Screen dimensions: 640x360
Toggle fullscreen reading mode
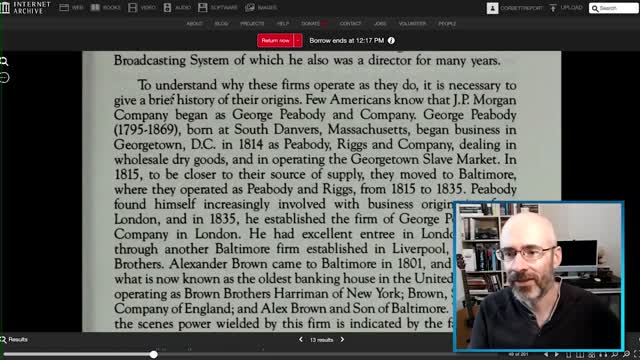point(636,354)
